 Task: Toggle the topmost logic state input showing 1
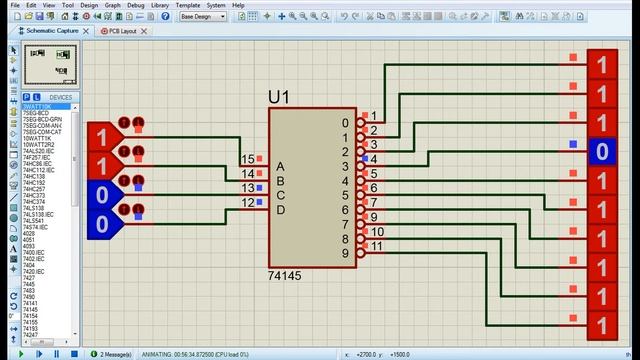click(x=105, y=138)
